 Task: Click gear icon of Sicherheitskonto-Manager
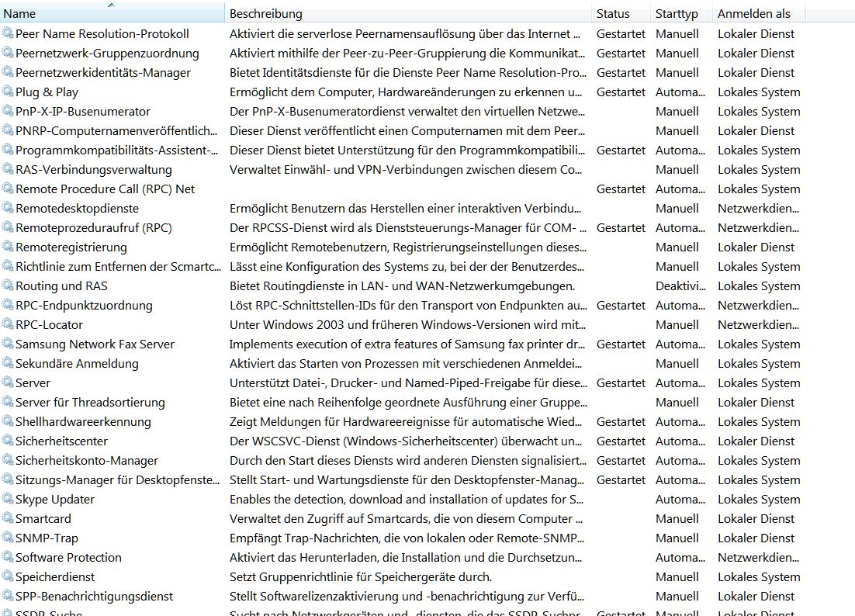(x=8, y=460)
